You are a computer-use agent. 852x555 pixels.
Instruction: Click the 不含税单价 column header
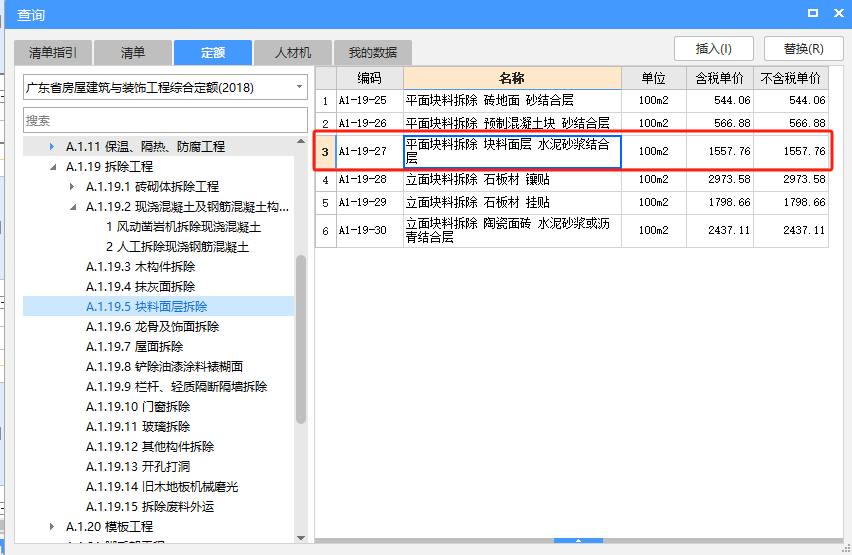[x=791, y=78]
